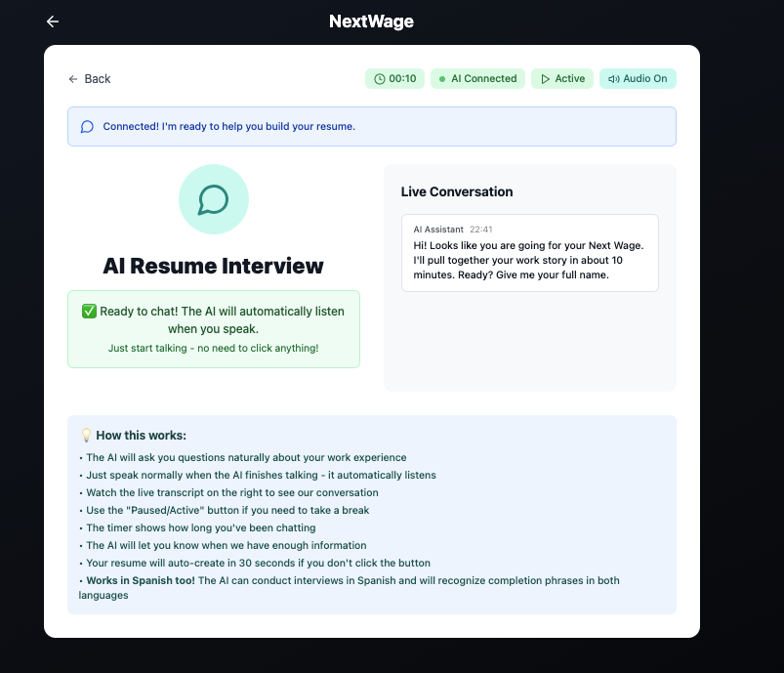Image resolution: width=784 pixels, height=673 pixels.
Task: Toggle the Active pause button
Action: 562,78
